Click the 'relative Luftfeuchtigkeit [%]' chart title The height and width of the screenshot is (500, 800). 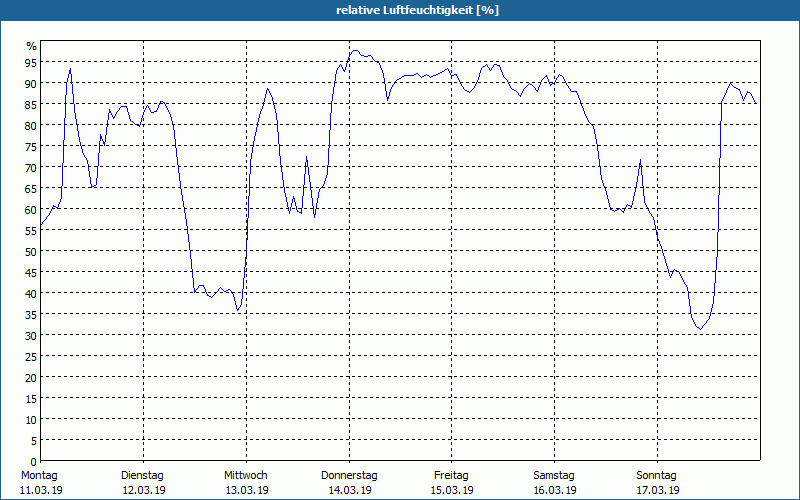(417, 10)
